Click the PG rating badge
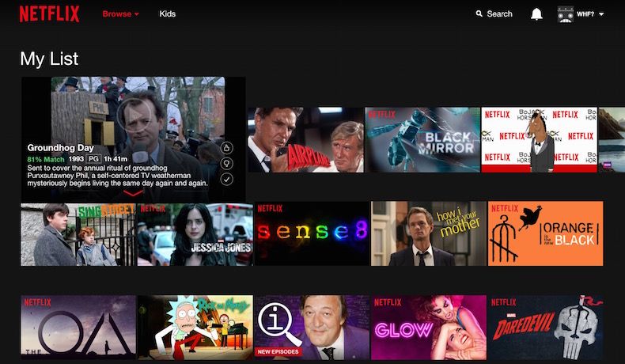Image resolution: width=625 pixels, height=364 pixels. click(93, 159)
